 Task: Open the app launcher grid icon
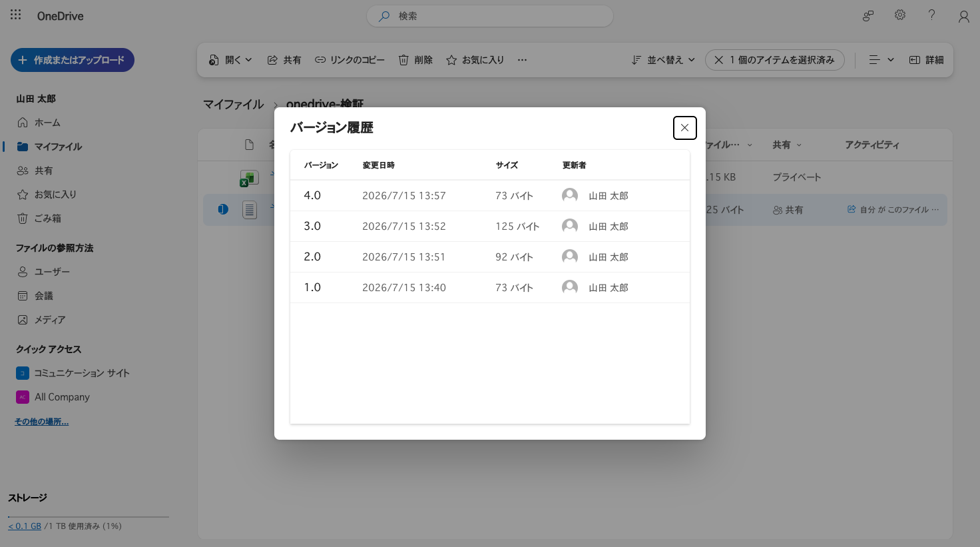point(16,15)
